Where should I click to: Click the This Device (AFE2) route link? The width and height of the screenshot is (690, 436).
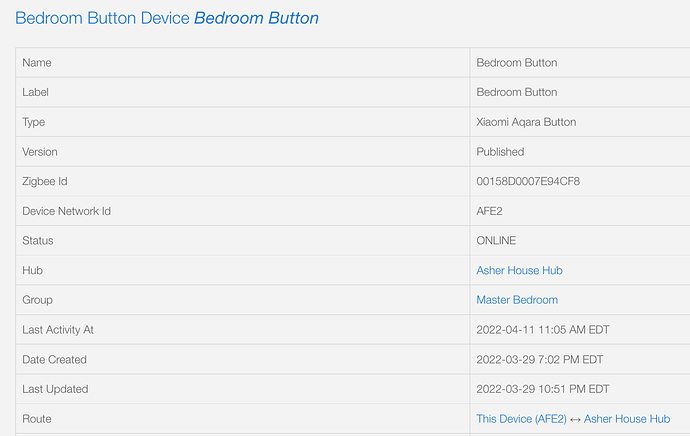(x=521, y=418)
